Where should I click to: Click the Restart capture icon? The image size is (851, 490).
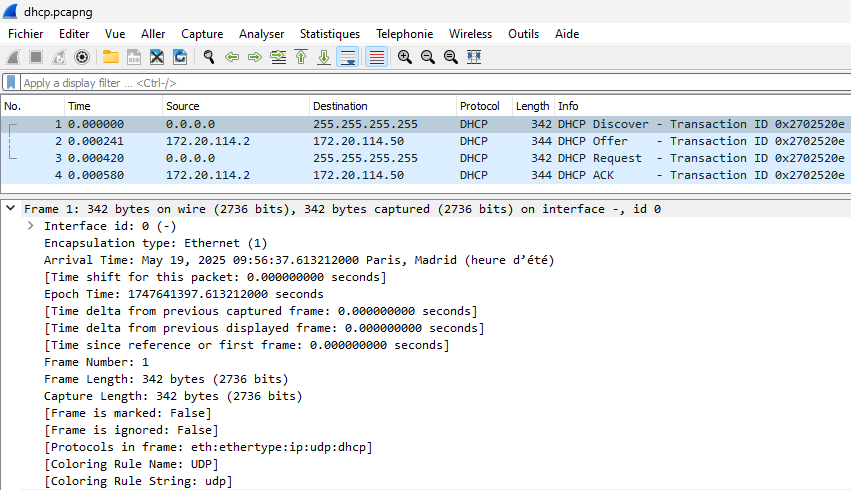(59, 57)
